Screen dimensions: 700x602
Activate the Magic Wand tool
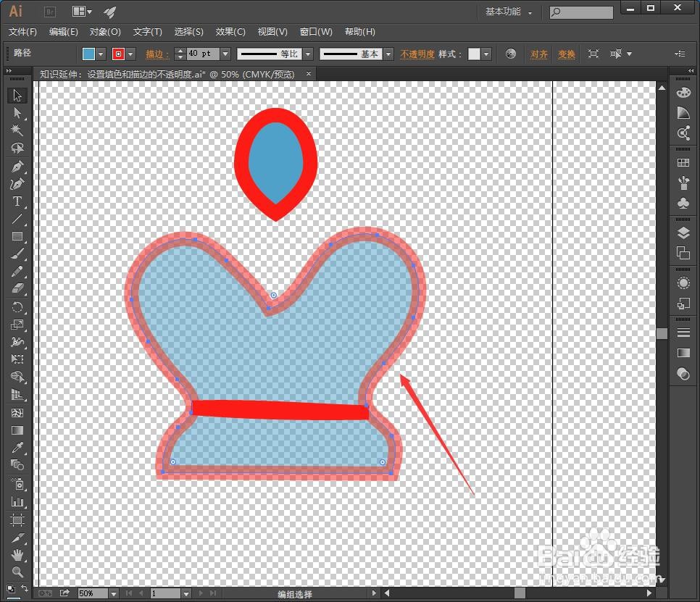coord(17,131)
